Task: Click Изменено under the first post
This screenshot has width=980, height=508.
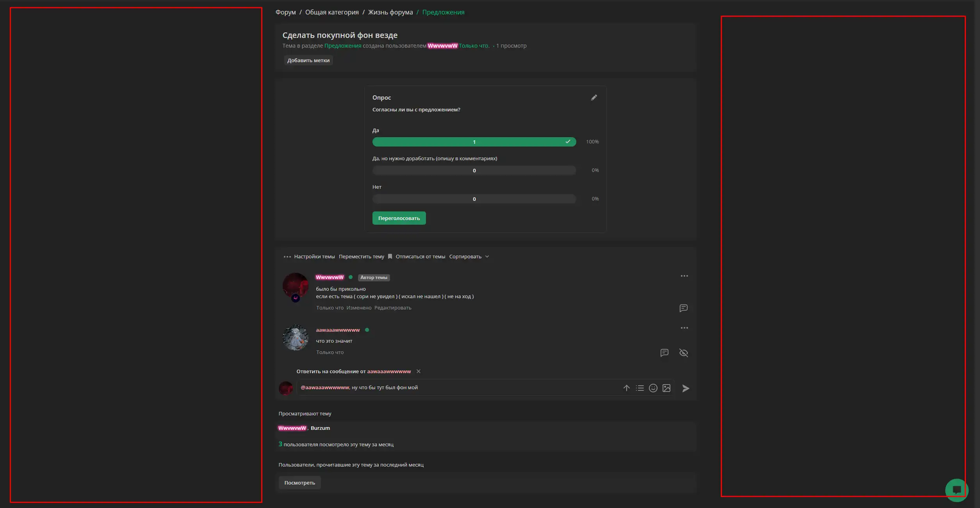Action: coord(359,308)
